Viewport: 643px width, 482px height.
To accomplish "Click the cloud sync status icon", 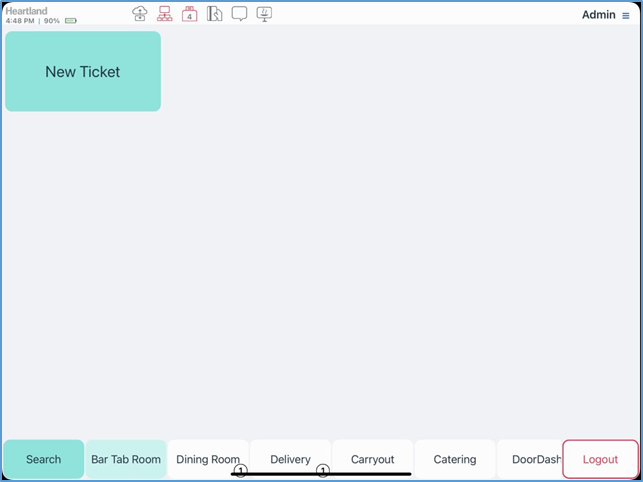I will [140, 14].
